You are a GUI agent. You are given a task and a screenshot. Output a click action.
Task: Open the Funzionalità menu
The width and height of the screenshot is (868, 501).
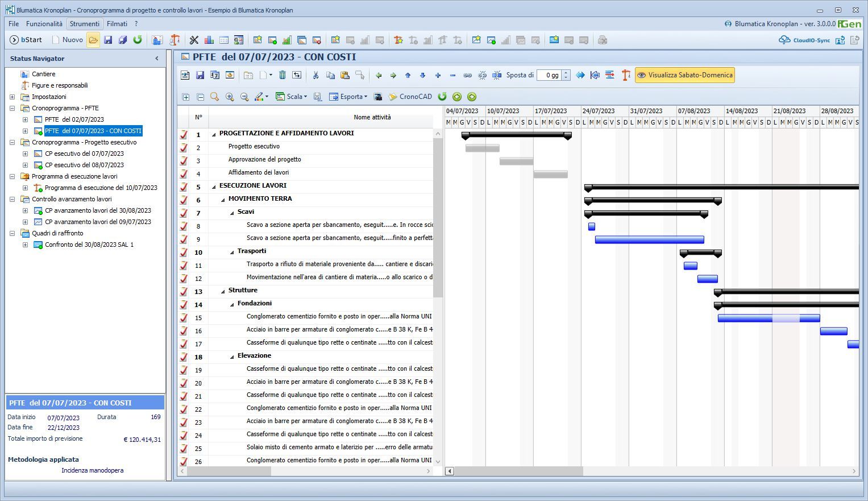click(44, 24)
